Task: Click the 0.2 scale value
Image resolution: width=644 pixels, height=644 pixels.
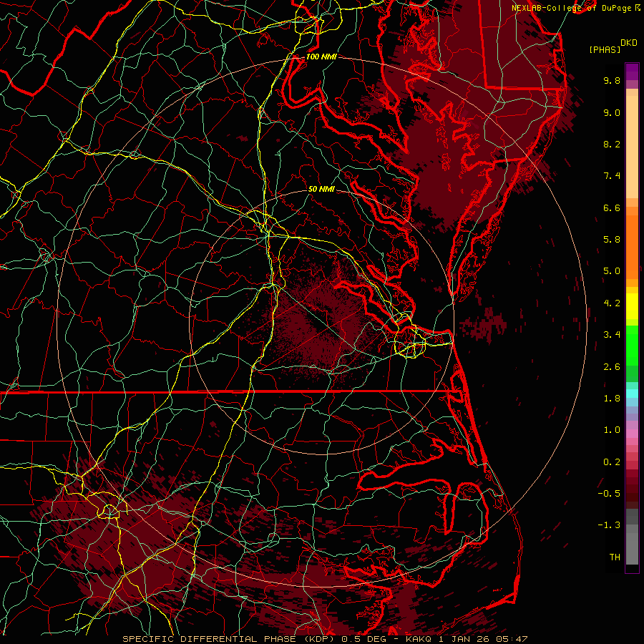Action: point(612,462)
